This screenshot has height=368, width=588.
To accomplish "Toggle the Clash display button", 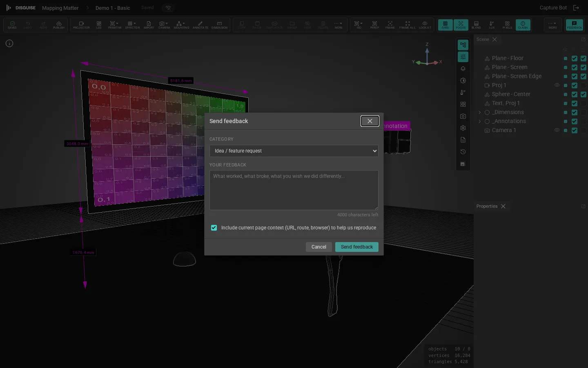I will (x=523, y=25).
